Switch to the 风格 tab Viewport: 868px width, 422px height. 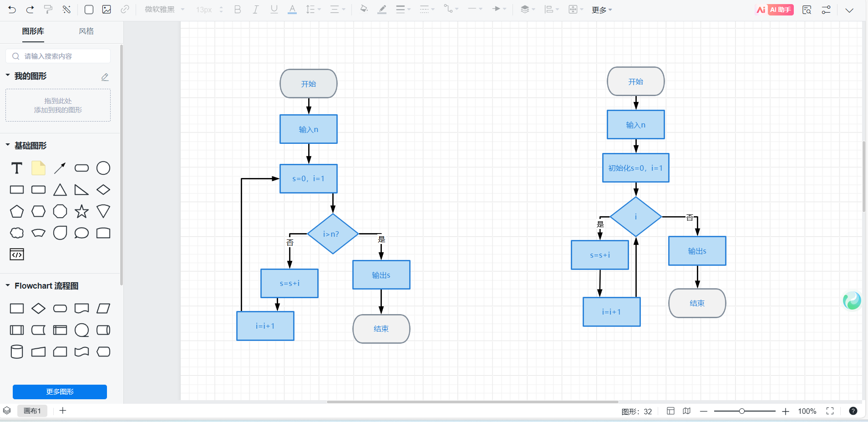(x=86, y=31)
